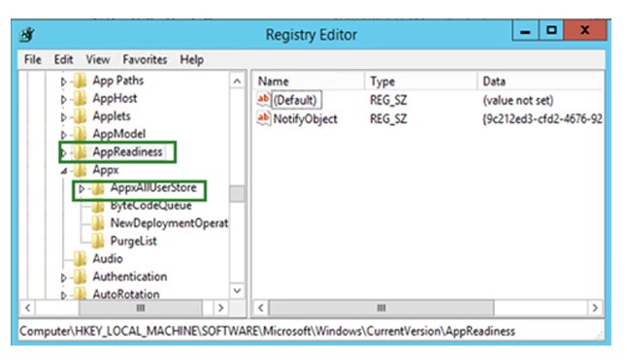Click the Registry Editor app icon in title bar
The image size is (627, 364).
click(x=27, y=35)
